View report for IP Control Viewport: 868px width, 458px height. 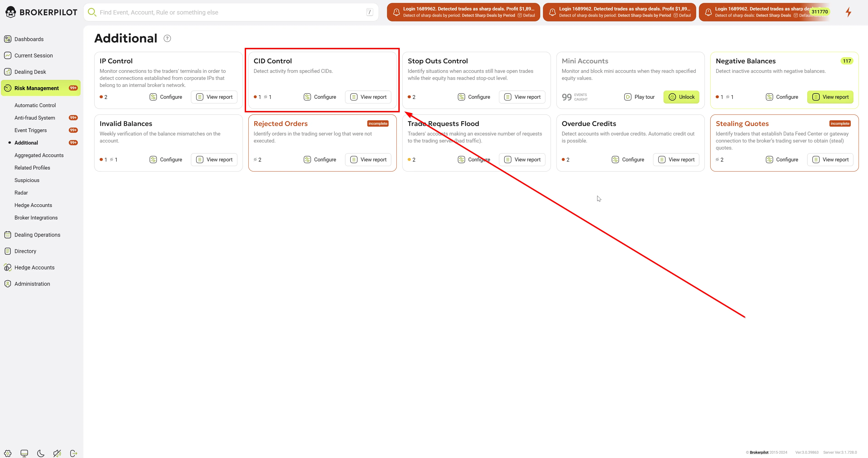214,97
